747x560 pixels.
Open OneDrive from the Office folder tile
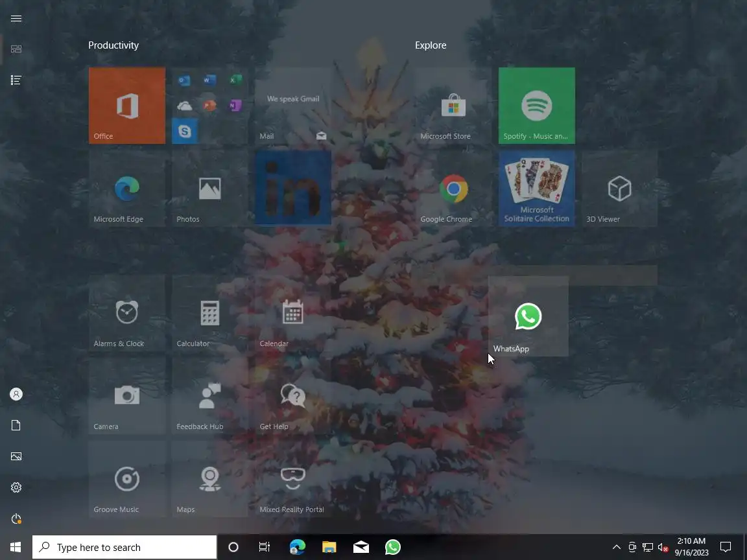coord(184,105)
